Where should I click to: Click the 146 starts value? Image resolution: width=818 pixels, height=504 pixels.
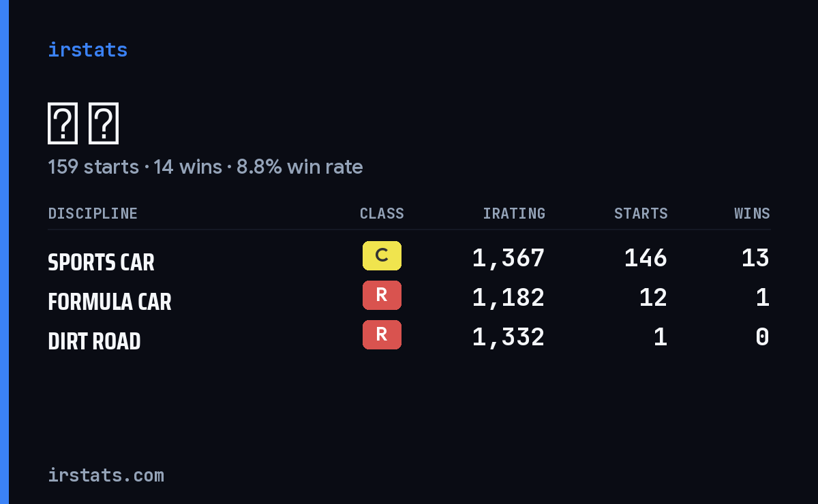[646, 258]
